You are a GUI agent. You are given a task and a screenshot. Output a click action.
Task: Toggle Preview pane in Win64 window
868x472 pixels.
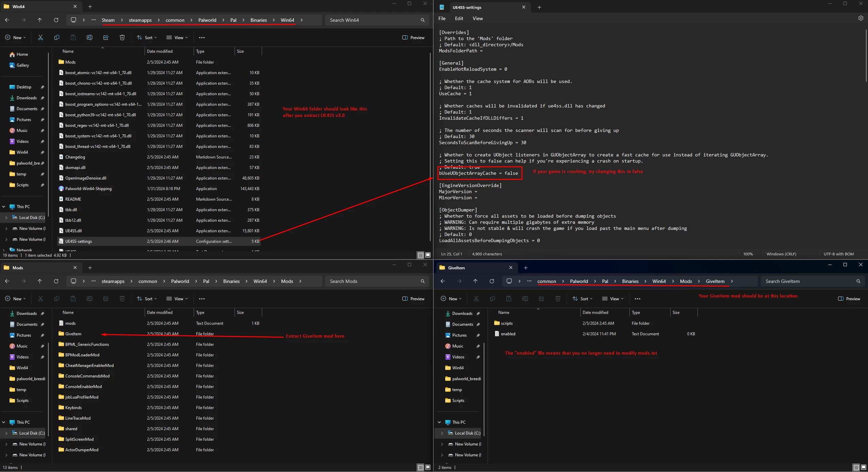pos(414,38)
